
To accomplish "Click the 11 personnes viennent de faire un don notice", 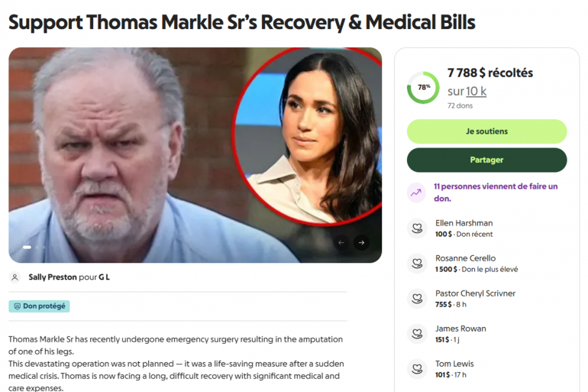I will [x=496, y=193].
